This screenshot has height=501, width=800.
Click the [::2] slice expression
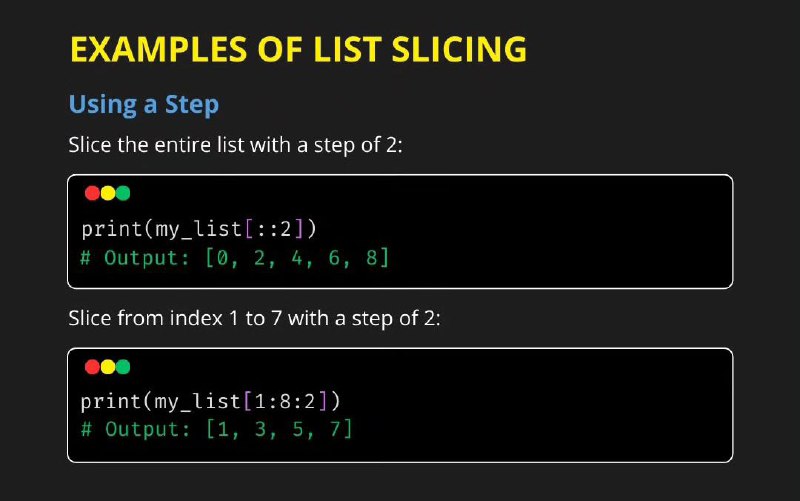[x=274, y=229]
